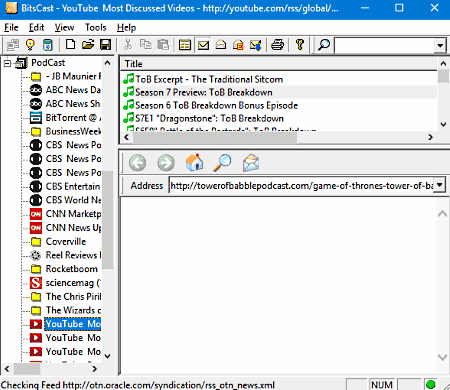Image resolution: width=450 pixels, height=390 pixels.
Task: Select the Reel Reviews feed
Action: 73,255
